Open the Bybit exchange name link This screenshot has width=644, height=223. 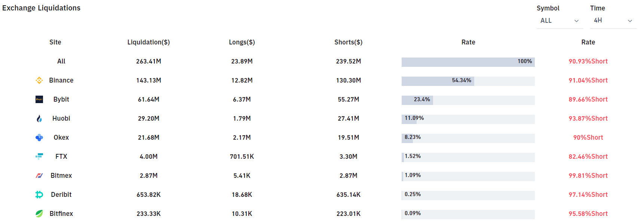pyautogui.click(x=61, y=99)
